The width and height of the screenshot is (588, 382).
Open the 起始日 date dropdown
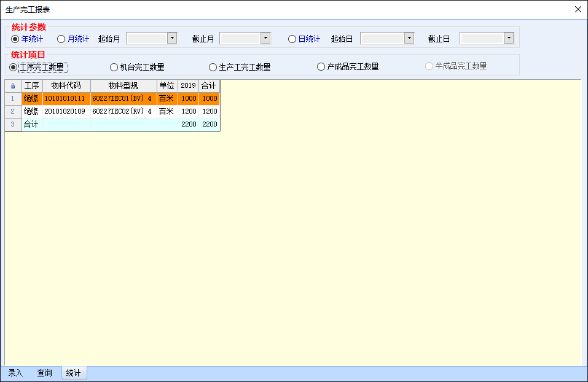[x=409, y=38]
